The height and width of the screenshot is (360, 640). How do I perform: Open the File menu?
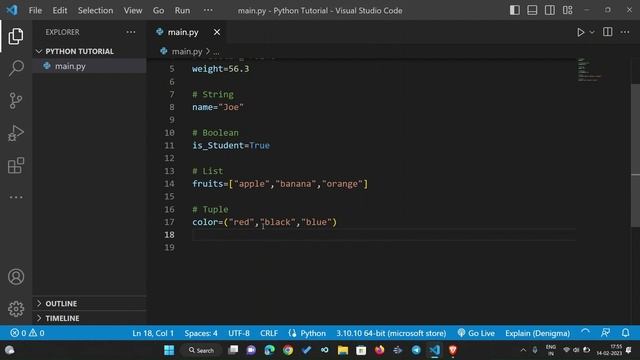pos(35,10)
